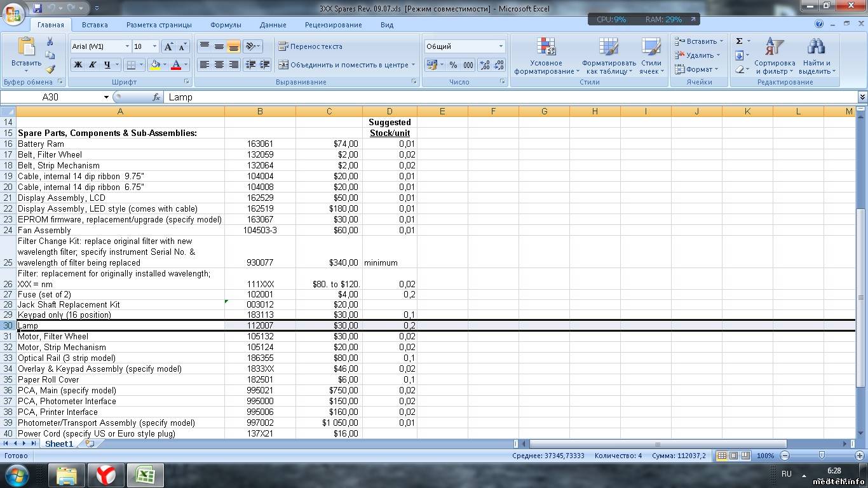Screen dimensions: 868x488
Task: Click the Insert Function fx icon
Action: pyautogui.click(x=156, y=97)
